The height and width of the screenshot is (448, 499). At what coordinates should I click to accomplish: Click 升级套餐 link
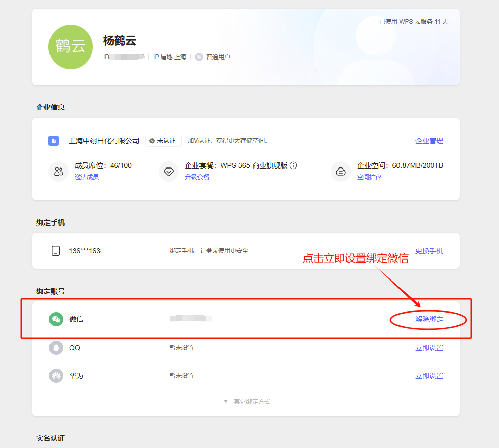197,177
